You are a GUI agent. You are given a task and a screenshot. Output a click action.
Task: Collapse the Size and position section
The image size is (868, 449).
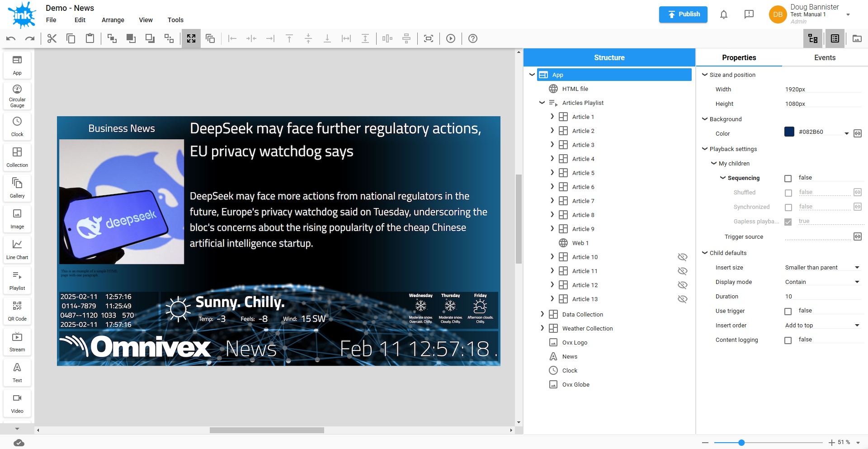click(704, 75)
